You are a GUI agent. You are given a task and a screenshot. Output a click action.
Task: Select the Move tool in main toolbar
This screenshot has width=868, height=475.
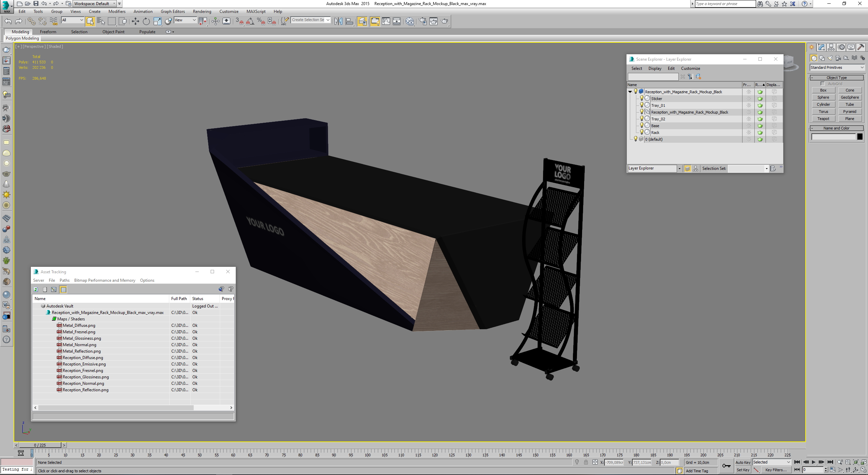[x=135, y=21]
